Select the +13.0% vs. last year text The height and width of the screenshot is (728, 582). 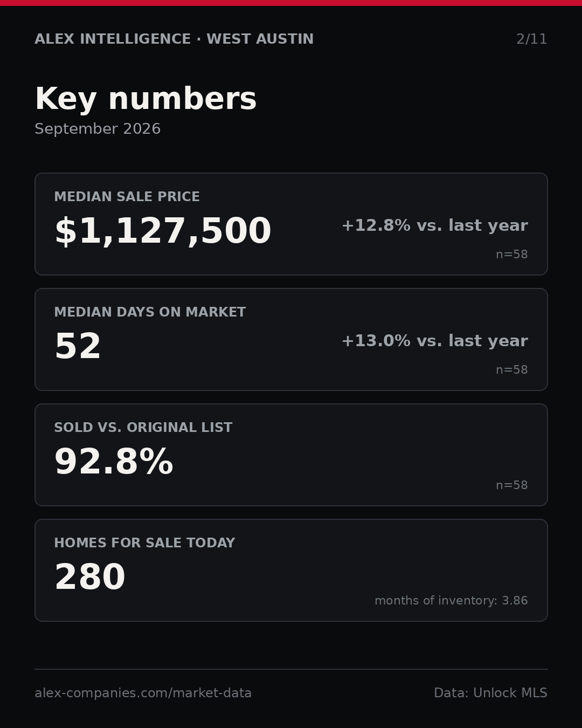(435, 341)
